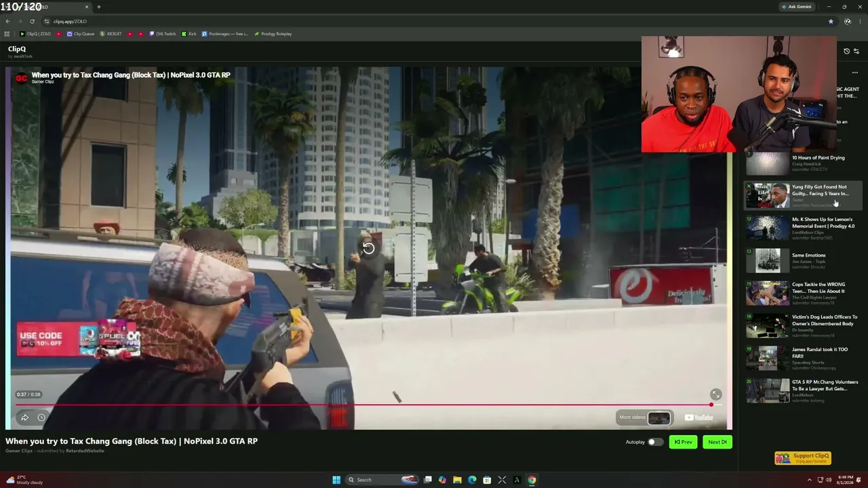Open 'GTA 5 RP Mr.Chang Volunteers' clip
Viewport: 868px width, 488px height.
point(804,391)
